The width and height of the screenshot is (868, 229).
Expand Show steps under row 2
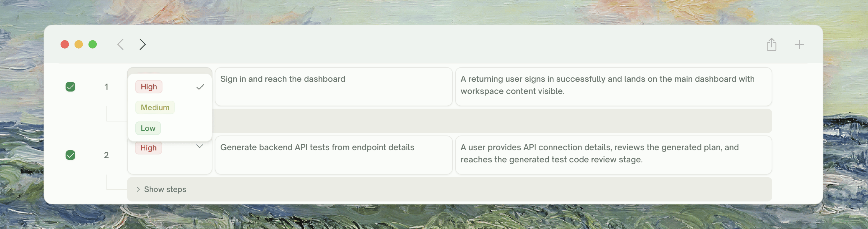click(x=450, y=189)
